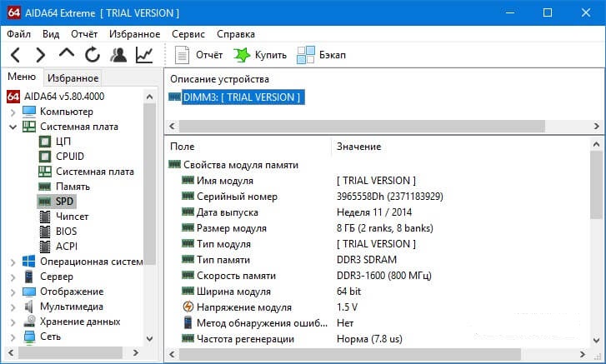Switch to the Избранное sidebar tab
The width and height of the screenshot is (606, 364).
[x=73, y=78]
